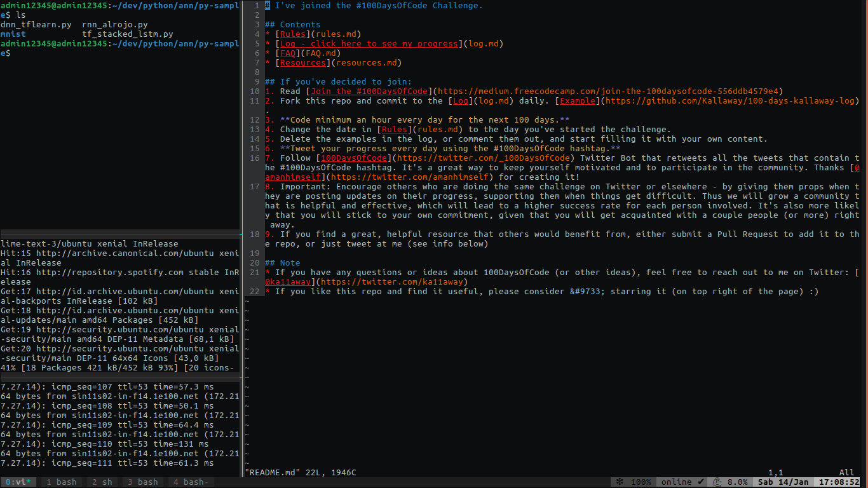
Task: Click the ping line with icmp_seq=107
Action: point(107,387)
